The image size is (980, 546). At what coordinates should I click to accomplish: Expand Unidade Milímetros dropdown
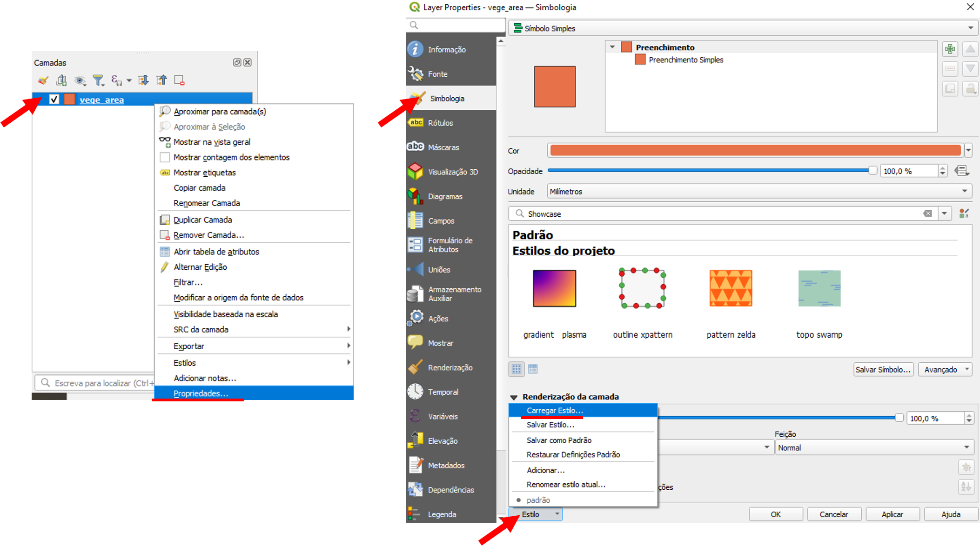(x=759, y=191)
